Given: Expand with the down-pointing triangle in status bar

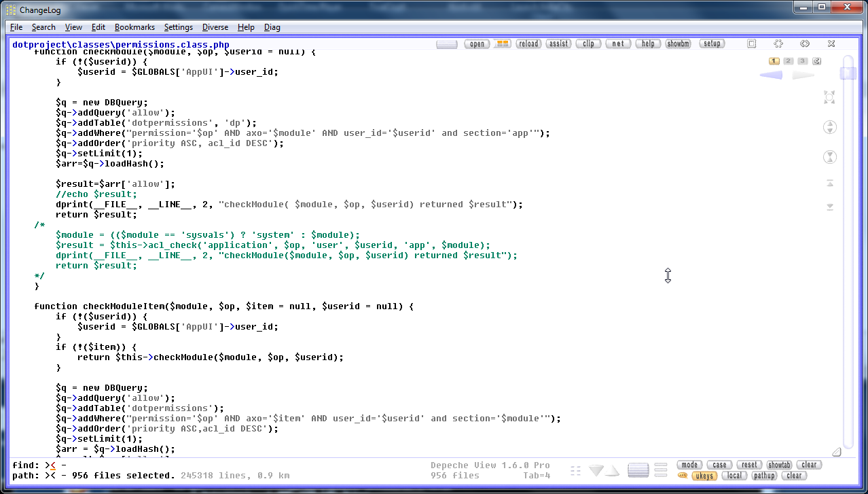Looking at the screenshot, I should click(596, 470).
